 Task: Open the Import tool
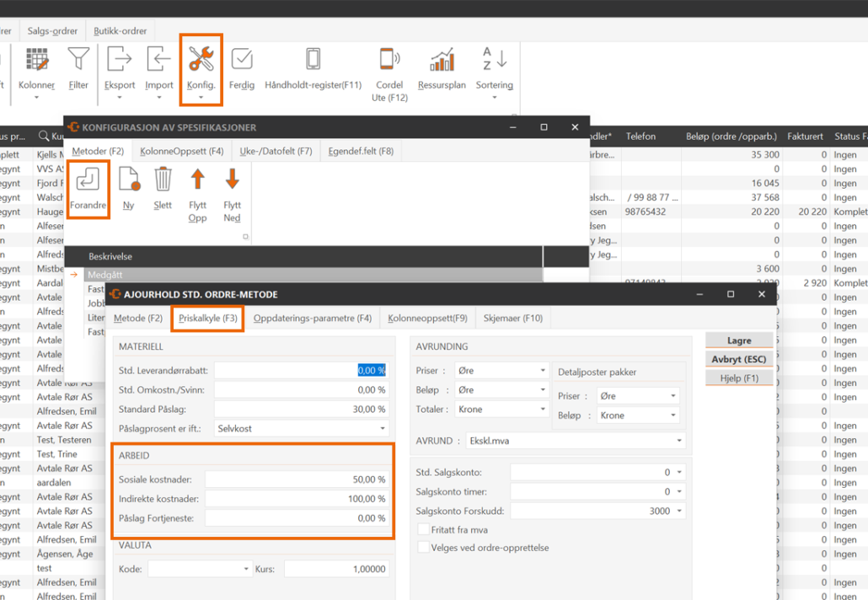159,59
